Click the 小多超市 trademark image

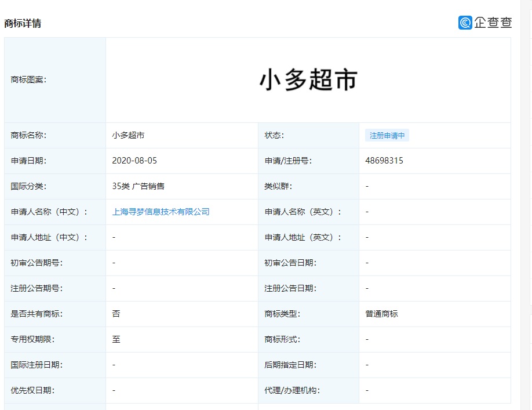click(308, 80)
